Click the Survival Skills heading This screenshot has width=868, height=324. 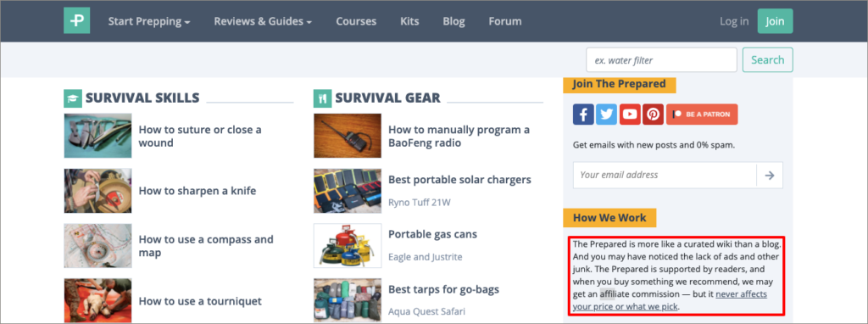pos(142,98)
